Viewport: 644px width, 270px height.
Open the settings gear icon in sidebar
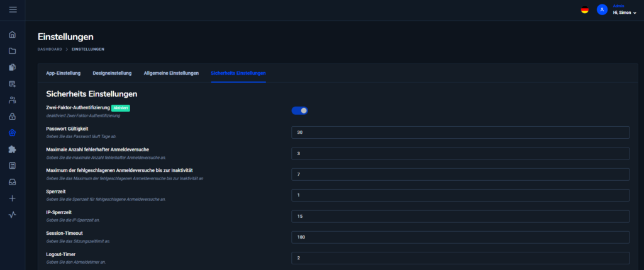[x=13, y=132]
